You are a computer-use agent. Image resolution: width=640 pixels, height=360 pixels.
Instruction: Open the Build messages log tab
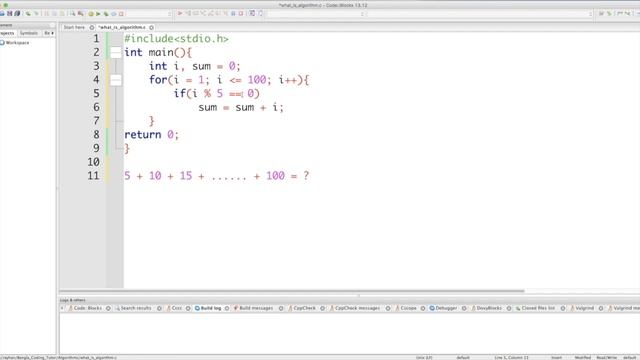[x=253, y=308]
